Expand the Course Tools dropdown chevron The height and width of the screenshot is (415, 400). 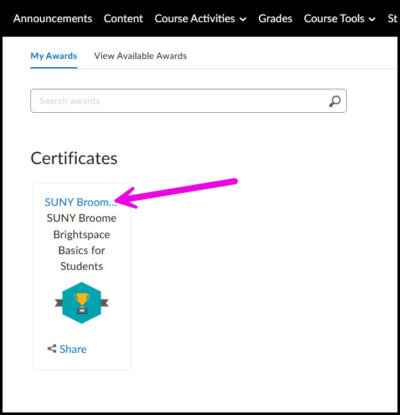pos(372,19)
